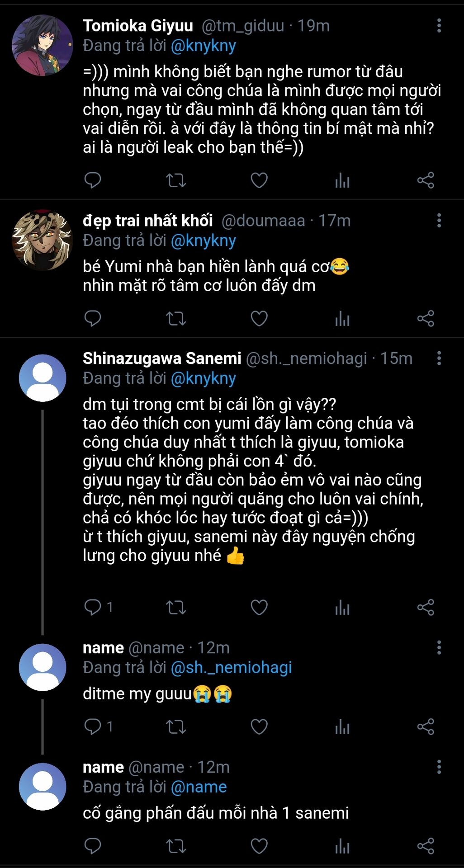
Task: Retweet the @doumaaa reply
Action: point(175,319)
